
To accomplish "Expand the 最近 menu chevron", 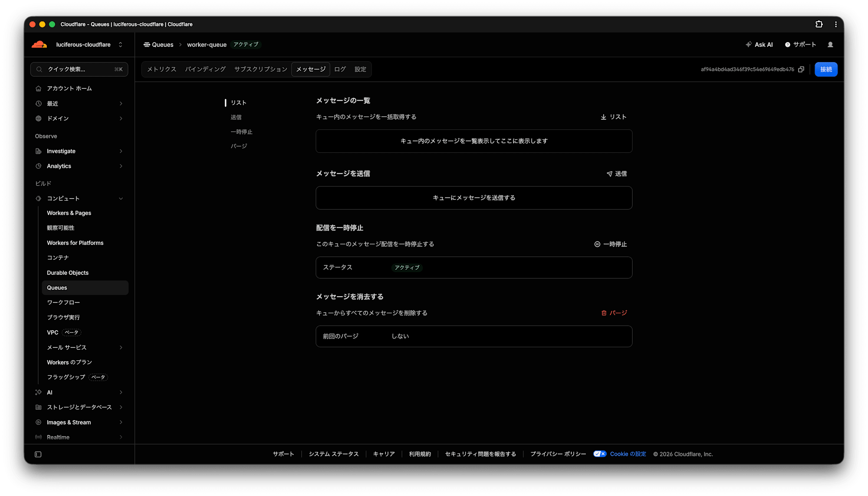I will click(x=121, y=104).
